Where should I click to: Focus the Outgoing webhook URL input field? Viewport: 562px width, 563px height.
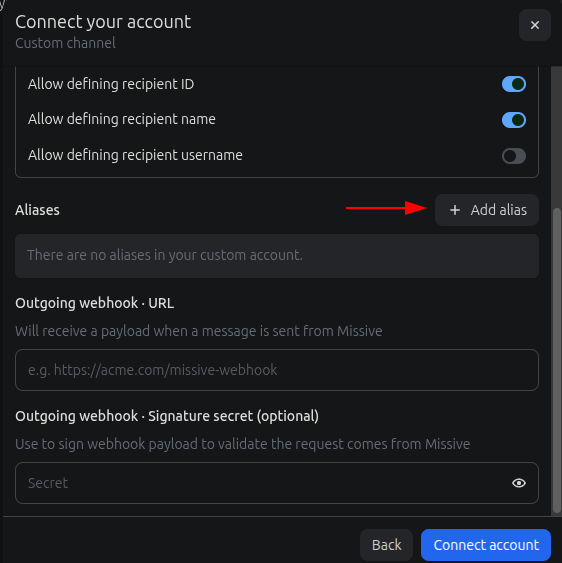pyautogui.click(x=277, y=370)
